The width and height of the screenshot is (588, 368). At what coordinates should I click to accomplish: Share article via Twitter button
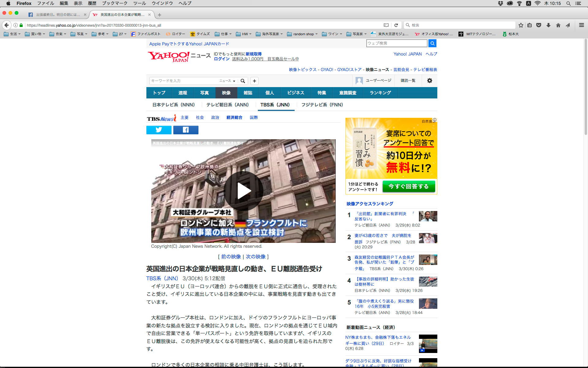point(159,130)
